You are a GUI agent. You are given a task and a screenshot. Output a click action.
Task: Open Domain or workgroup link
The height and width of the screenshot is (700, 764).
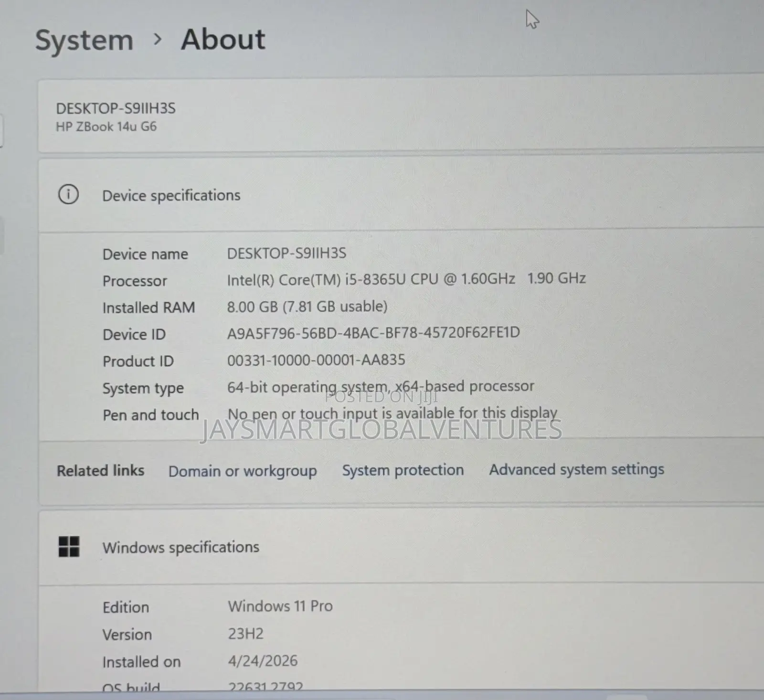[243, 471]
